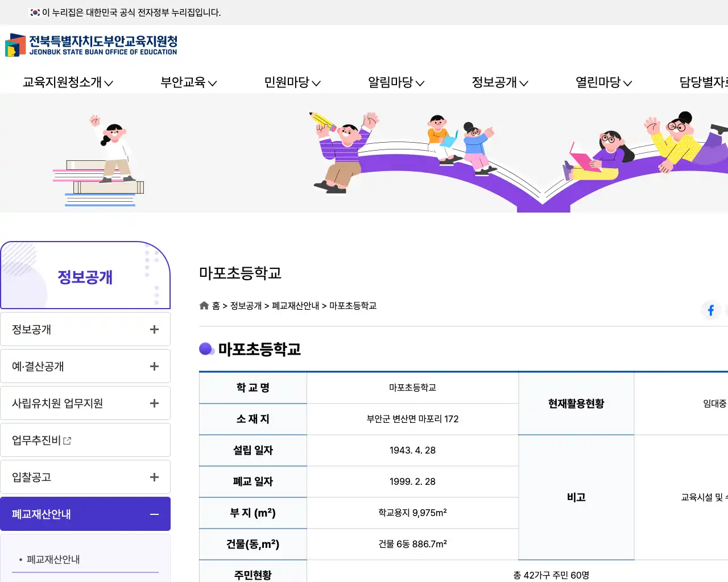Open 업무추진비 sidebar link
The height and width of the screenshot is (582, 728).
[85, 440]
